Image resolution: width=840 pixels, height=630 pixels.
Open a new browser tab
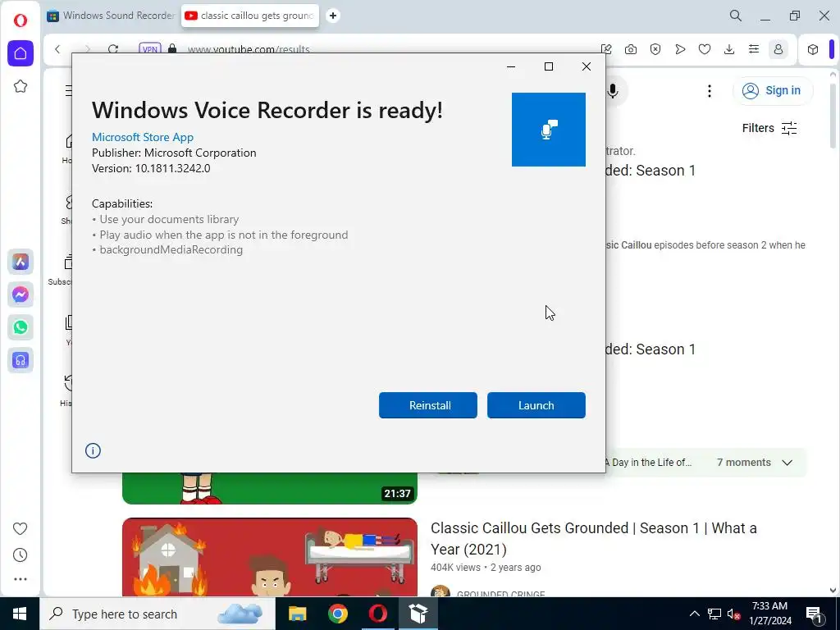[333, 16]
